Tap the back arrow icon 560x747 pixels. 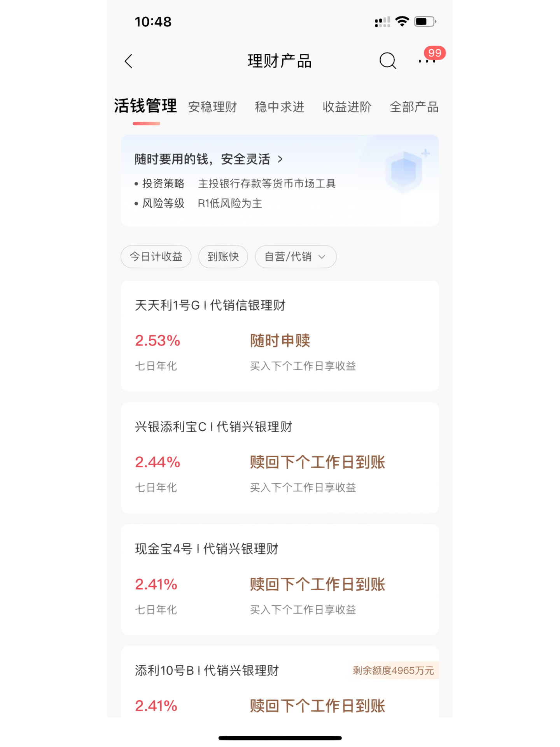pos(129,61)
